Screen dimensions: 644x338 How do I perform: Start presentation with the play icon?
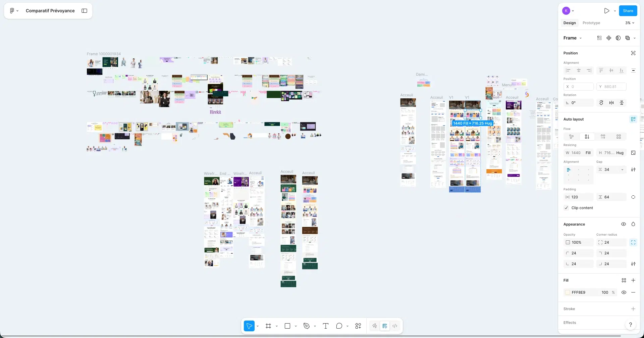click(x=606, y=11)
